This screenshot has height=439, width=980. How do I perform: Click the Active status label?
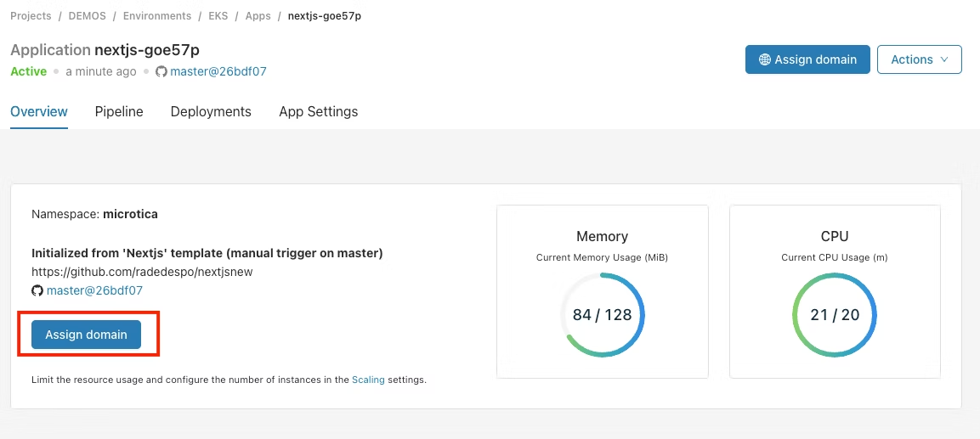29,72
